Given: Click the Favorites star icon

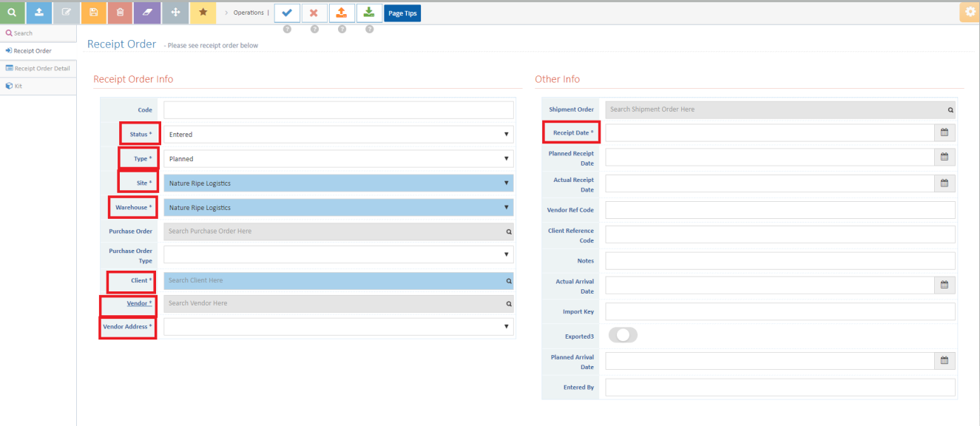Looking at the screenshot, I should (202, 13).
